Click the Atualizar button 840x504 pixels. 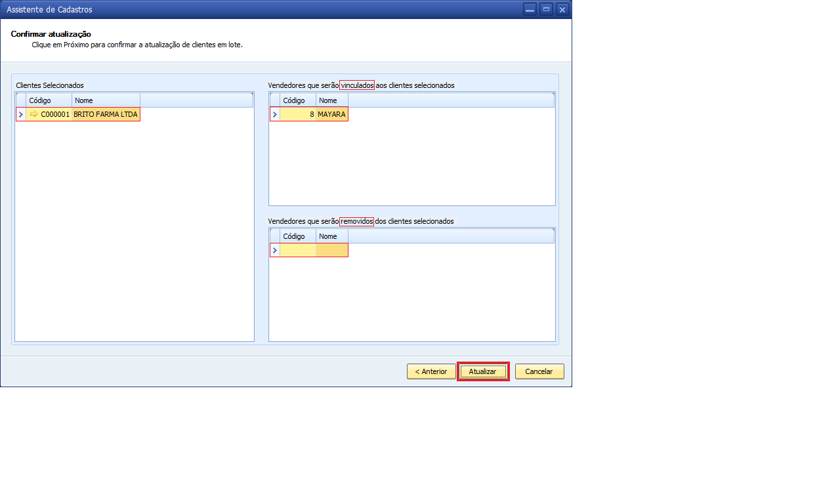(483, 371)
